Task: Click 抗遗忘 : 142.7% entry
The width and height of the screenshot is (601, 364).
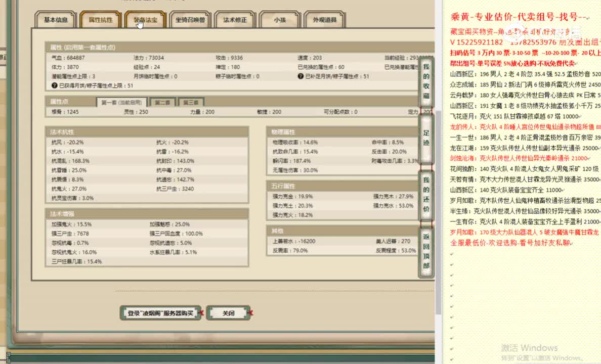Action: coord(176,179)
